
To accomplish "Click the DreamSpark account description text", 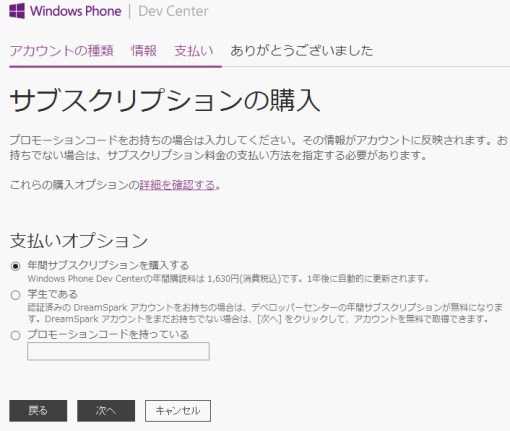I will click(x=265, y=313).
